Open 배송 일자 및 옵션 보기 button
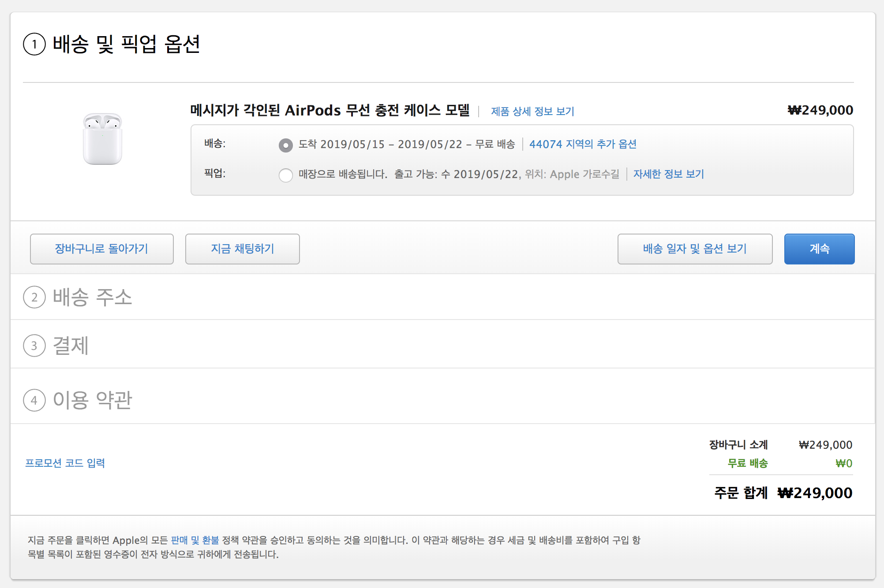 (695, 249)
